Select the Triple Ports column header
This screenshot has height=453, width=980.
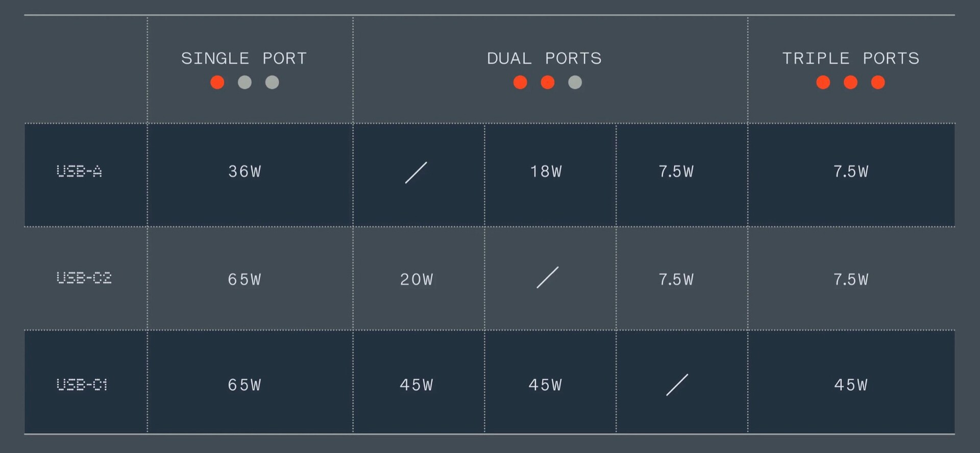click(850, 58)
